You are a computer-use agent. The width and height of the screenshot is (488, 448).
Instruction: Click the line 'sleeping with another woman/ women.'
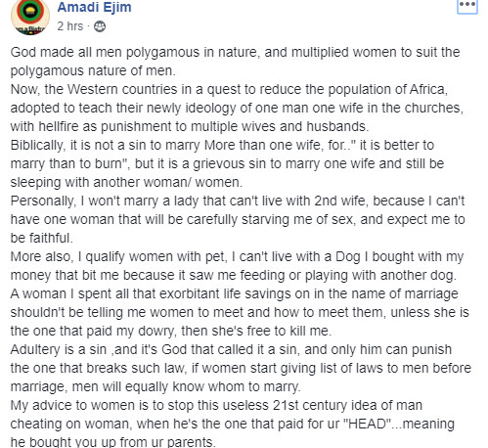tap(126, 183)
